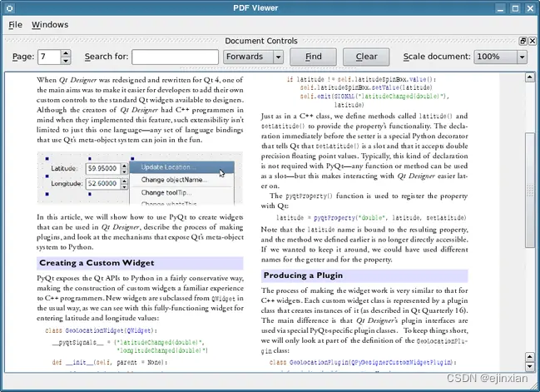Click the 'class GeoLocationWidget(QWidget):' code line

101,330
